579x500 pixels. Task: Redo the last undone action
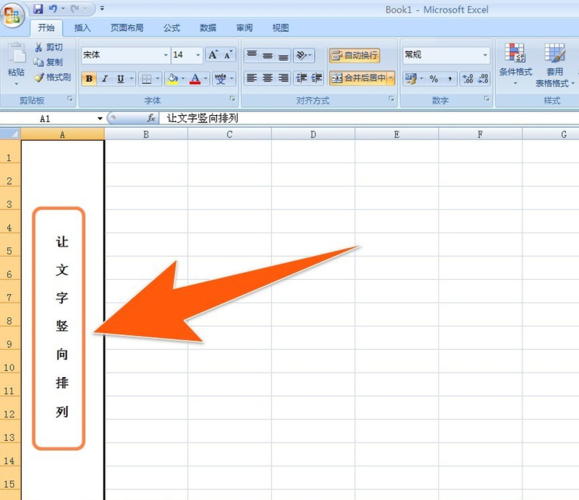[75, 8]
